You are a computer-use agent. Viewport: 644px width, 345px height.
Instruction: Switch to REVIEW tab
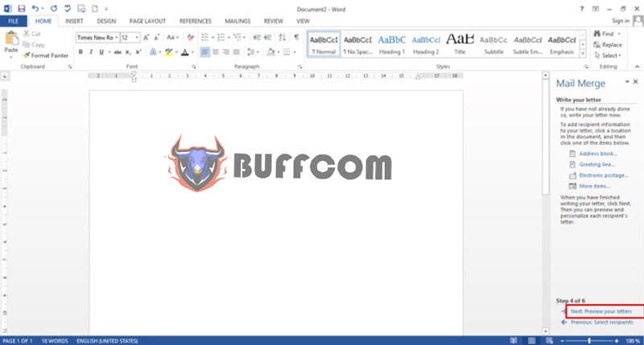(x=273, y=21)
